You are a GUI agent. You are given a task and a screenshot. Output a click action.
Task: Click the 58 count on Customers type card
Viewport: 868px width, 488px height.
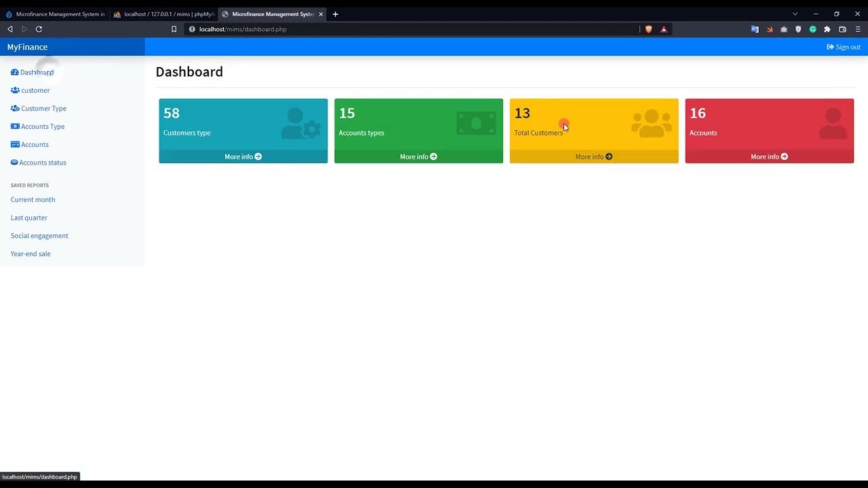(x=172, y=113)
